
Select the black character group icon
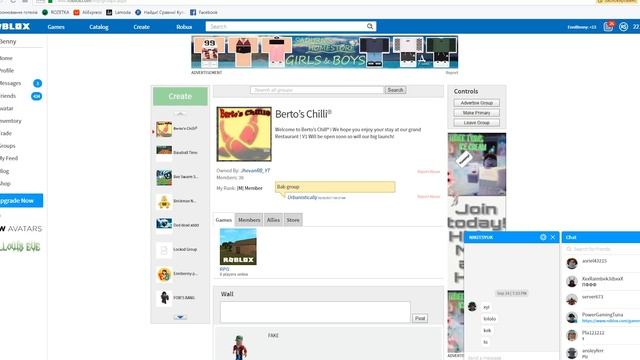tap(164, 298)
